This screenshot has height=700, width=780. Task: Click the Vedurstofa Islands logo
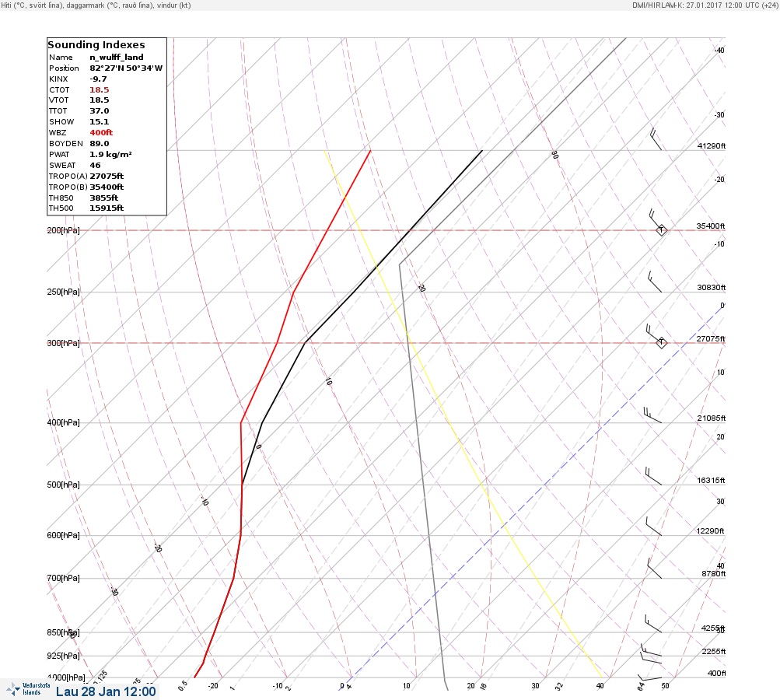point(28,689)
